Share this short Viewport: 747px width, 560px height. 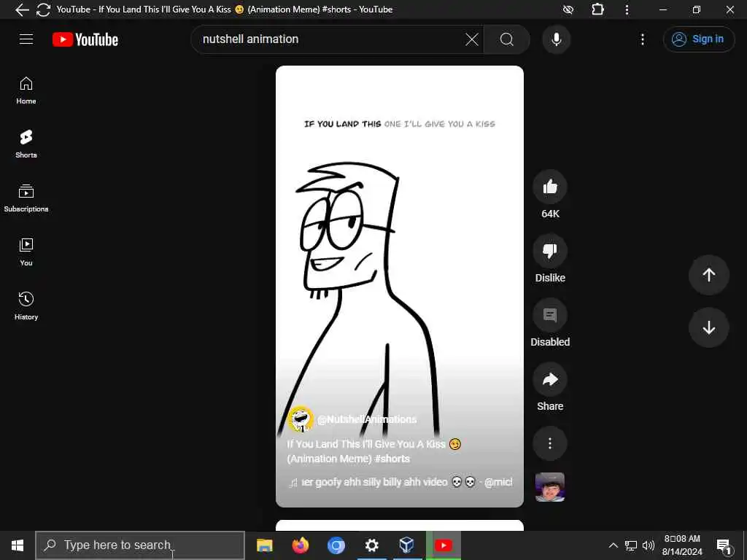550,379
